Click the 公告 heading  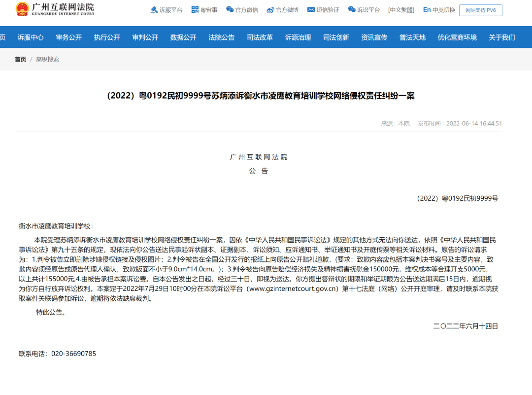[x=259, y=171]
